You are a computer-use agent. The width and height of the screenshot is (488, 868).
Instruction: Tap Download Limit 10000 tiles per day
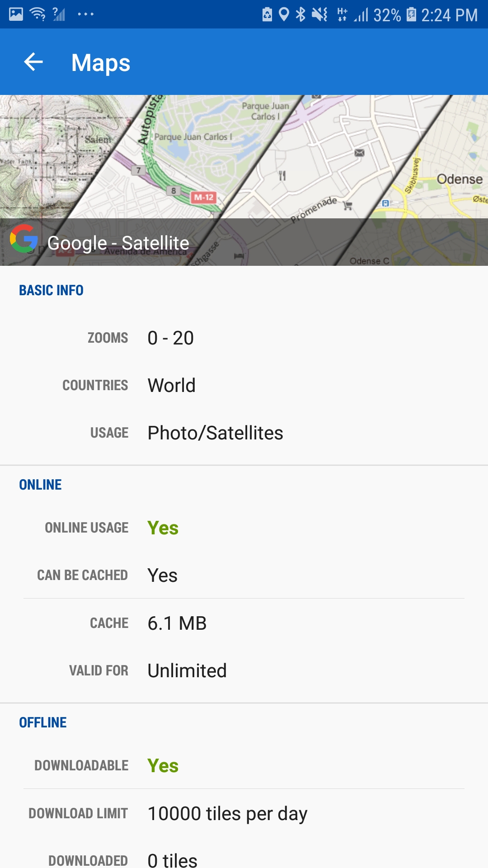coord(227,814)
